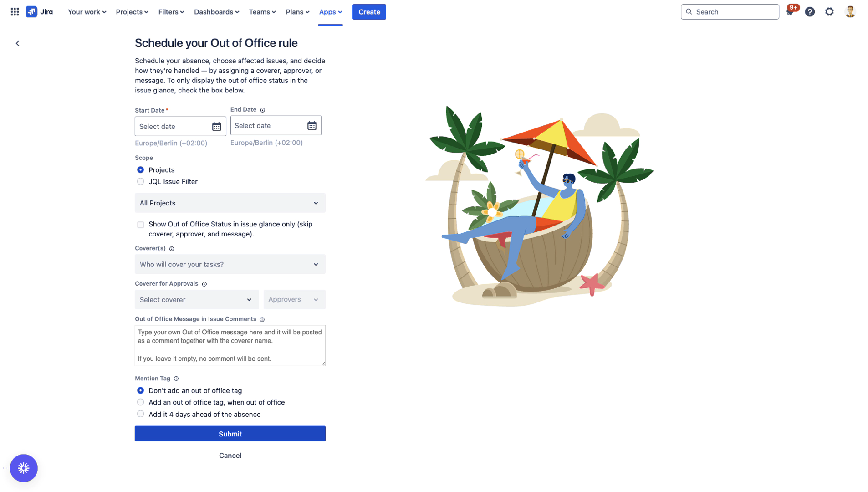Screen dimensions: 868x492
Task: Open the notifications bell
Action: tap(790, 12)
